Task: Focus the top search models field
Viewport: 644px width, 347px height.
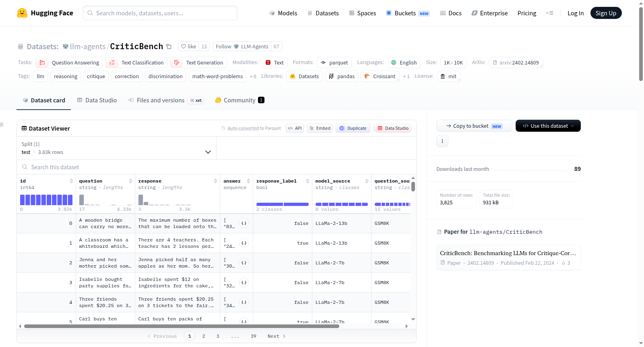Action: 160,13
